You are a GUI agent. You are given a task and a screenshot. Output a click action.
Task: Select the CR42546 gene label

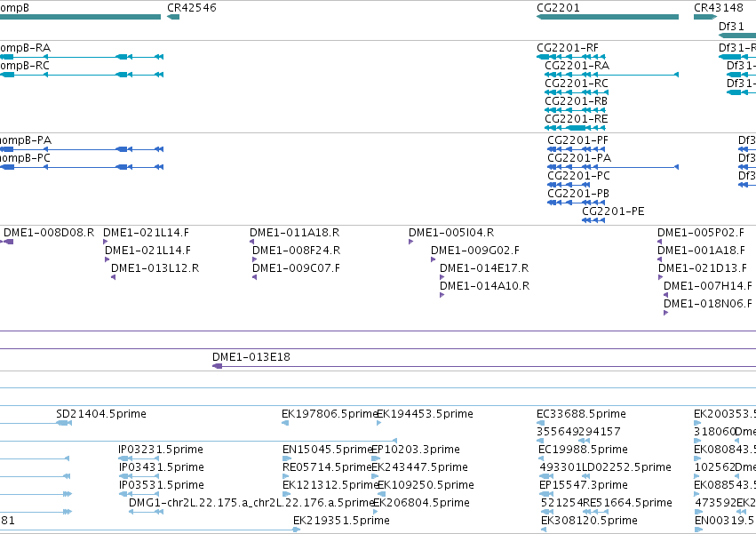point(191,8)
